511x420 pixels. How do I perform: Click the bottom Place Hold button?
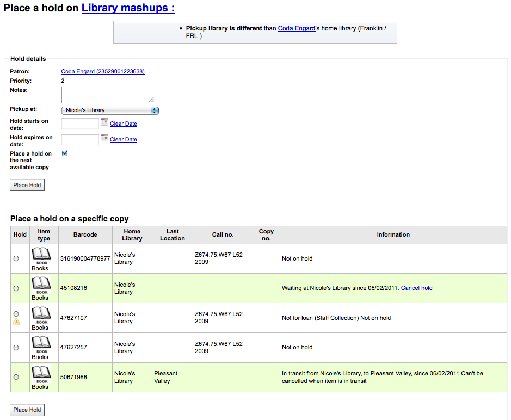tap(27, 410)
